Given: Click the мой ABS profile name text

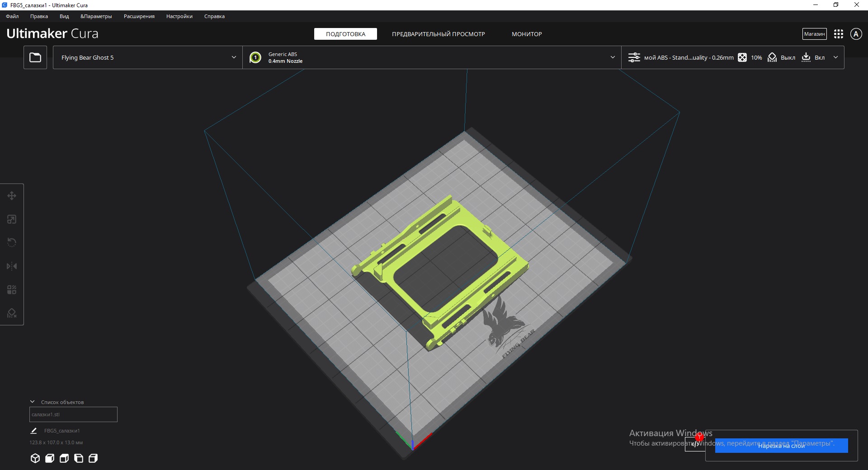Looking at the screenshot, I should pyautogui.click(x=689, y=57).
